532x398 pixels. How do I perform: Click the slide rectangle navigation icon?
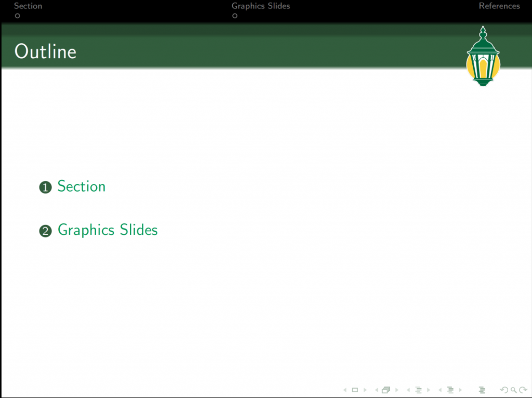click(355, 390)
